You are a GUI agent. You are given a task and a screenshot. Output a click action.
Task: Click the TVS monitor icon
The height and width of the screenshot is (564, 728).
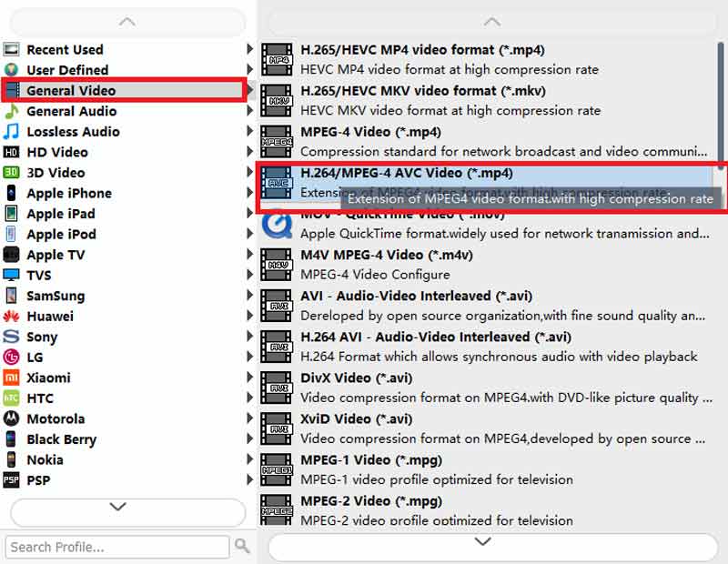click(11, 275)
